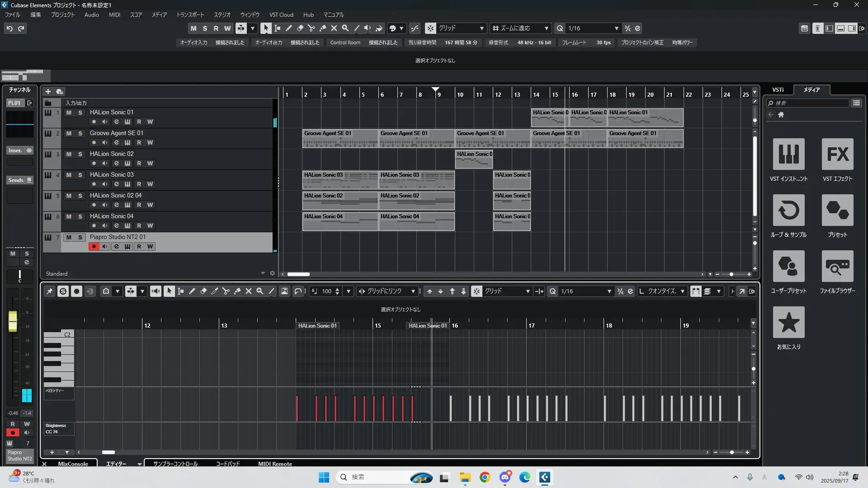Viewport: 868px width, 488px height.
Task: Open the MixConsole lower zone tab
Action: click(73, 464)
